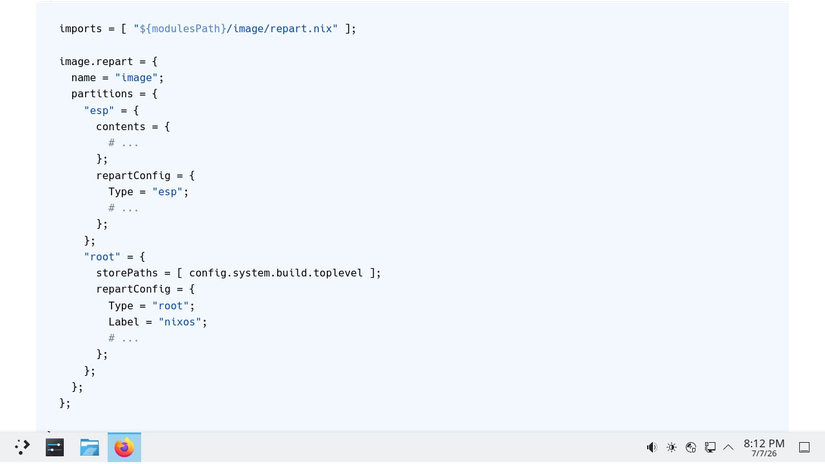Click the name = "image" line

(117, 78)
